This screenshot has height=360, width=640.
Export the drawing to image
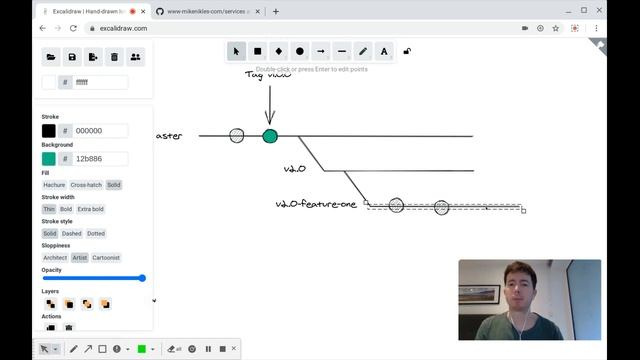point(93,57)
